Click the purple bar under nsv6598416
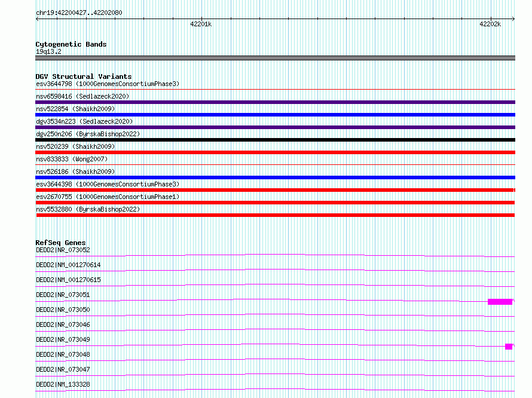532x398 pixels. click(x=275, y=102)
